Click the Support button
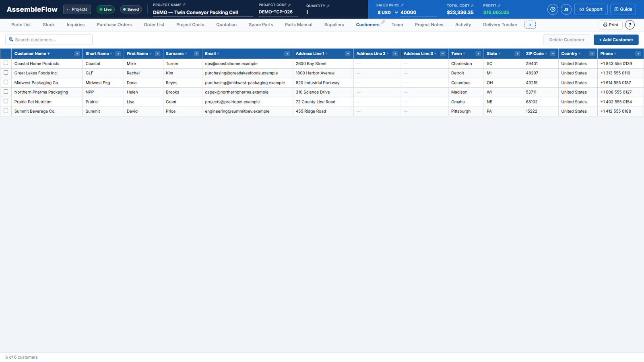Image resolution: width=644 pixels, height=362 pixels. [591, 9]
